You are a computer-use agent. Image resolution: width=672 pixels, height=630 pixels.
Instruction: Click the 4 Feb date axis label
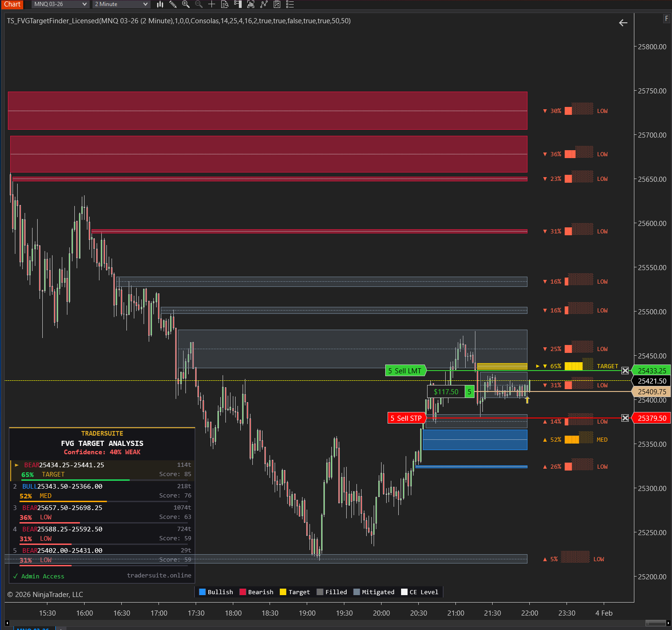click(604, 613)
